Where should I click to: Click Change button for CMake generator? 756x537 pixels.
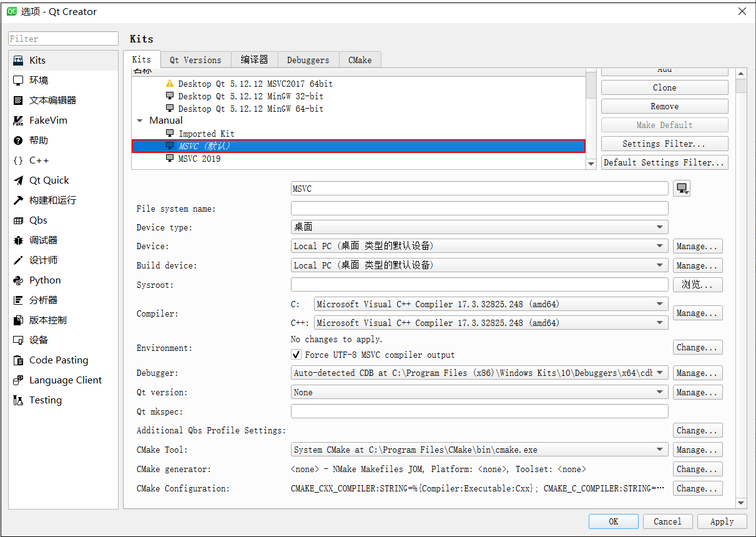[698, 469]
